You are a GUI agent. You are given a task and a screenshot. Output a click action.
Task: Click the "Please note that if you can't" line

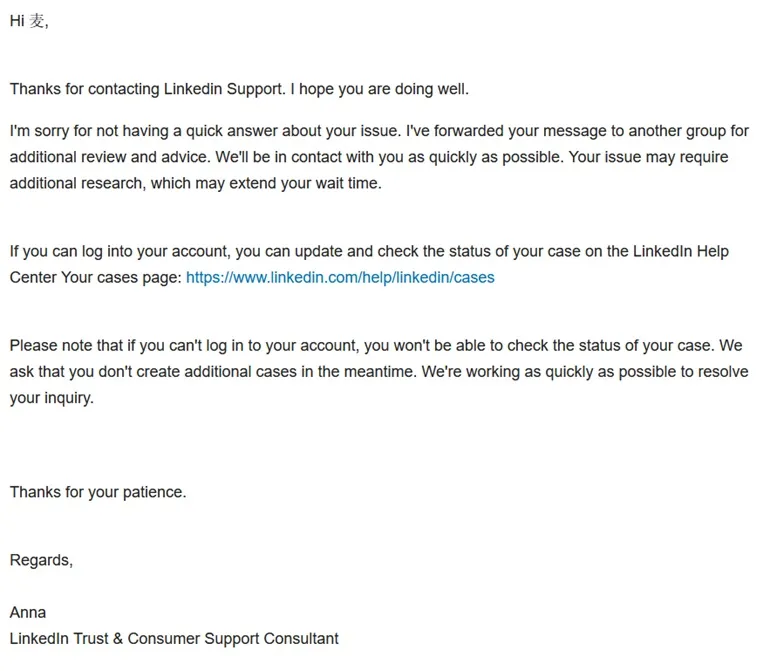pyautogui.click(x=376, y=346)
